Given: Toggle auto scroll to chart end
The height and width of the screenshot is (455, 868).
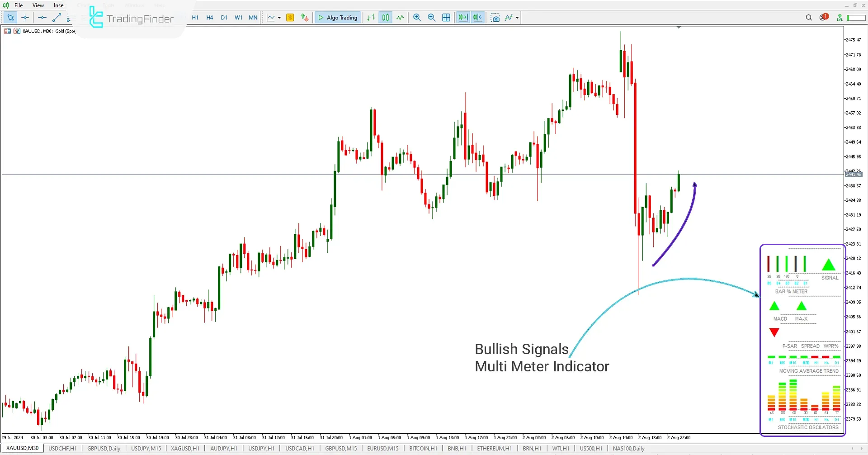Looking at the screenshot, I should pos(463,18).
